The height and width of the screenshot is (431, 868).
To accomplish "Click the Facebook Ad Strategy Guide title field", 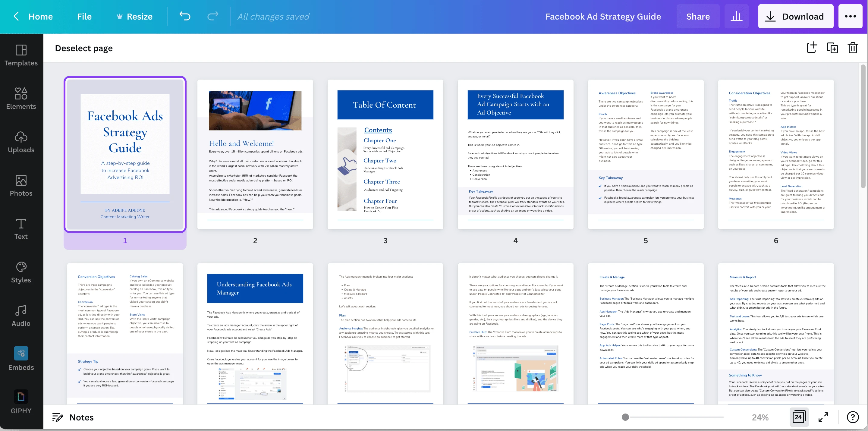I will pos(603,17).
